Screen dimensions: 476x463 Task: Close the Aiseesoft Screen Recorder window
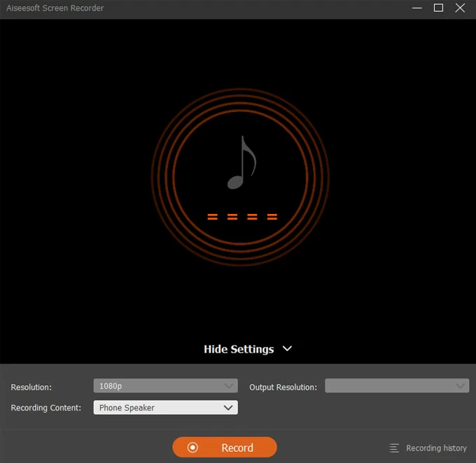click(x=460, y=8)
